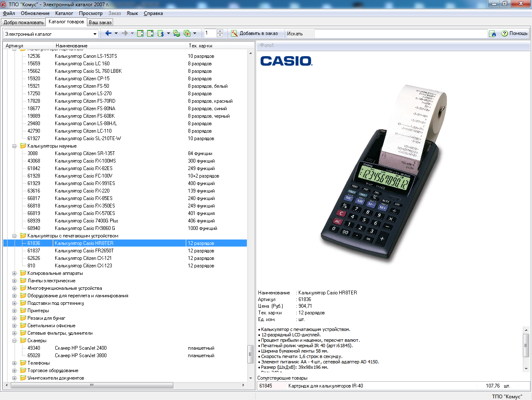The height and width of the screenshot is (400, 532).
Task: Open the Каталог menu
Action: click(64, 13)
